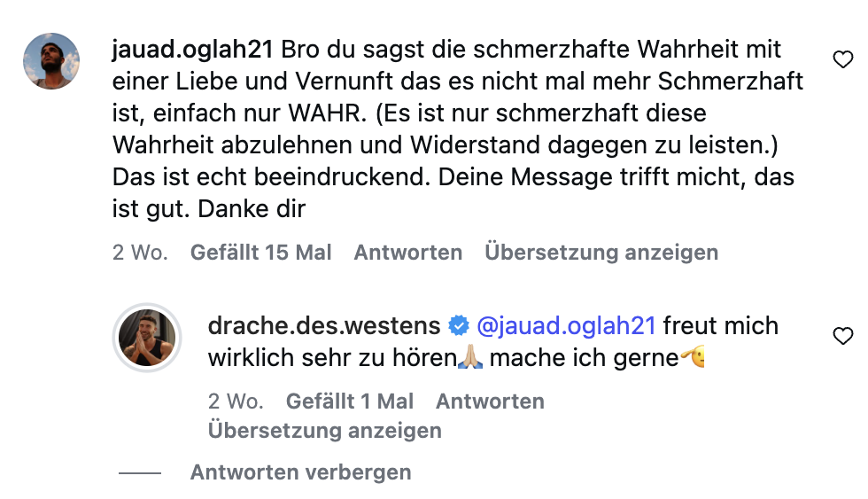Click the blue verified badge icon
Image resolution: width=868 pixels, height=499 pixels.
click(x=458, y=326)
